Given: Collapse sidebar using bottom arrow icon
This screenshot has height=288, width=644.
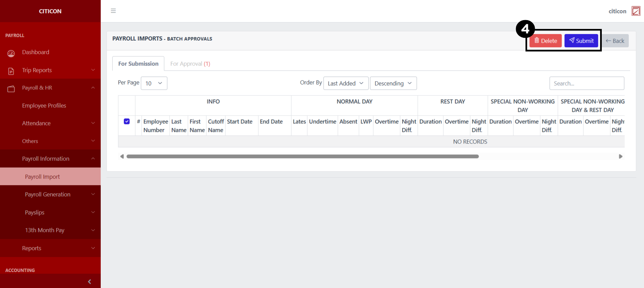Looking at the screenshot, I should pyautogui.click(x=90, y=282).
